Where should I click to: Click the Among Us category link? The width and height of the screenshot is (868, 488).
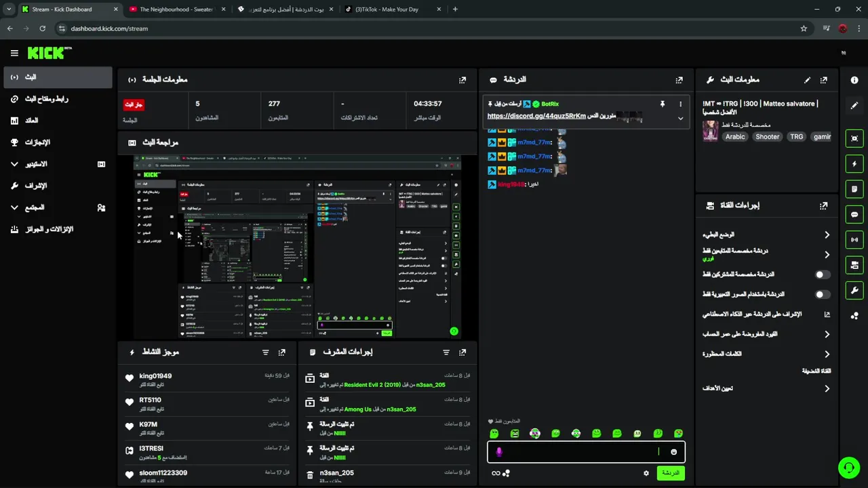pyautogui.click(x=357, y=409)
